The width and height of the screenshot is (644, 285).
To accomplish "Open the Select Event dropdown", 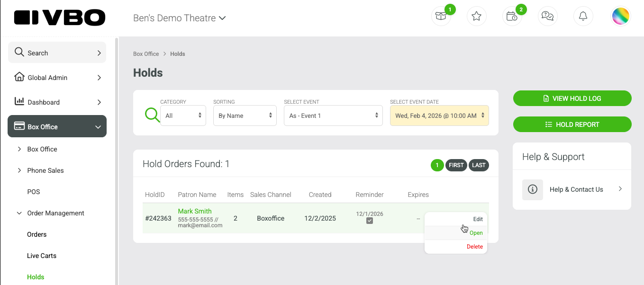I will pyautogui.click(x=333, y=116).
